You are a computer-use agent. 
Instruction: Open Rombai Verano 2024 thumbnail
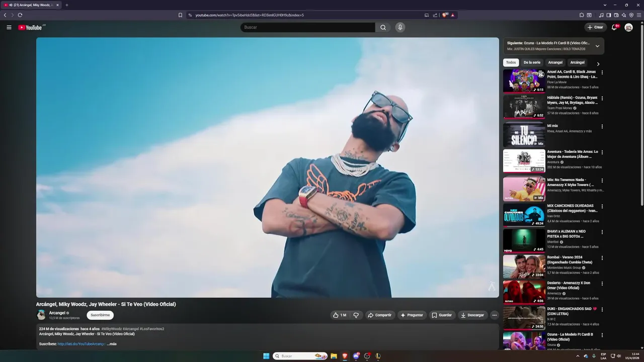[x=524, y=266]
